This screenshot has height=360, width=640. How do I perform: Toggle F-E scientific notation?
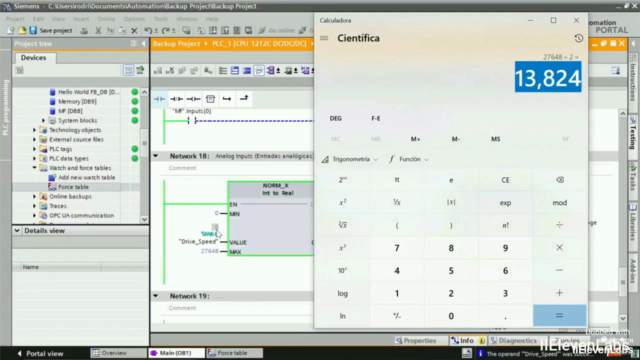tap(376, 118)
